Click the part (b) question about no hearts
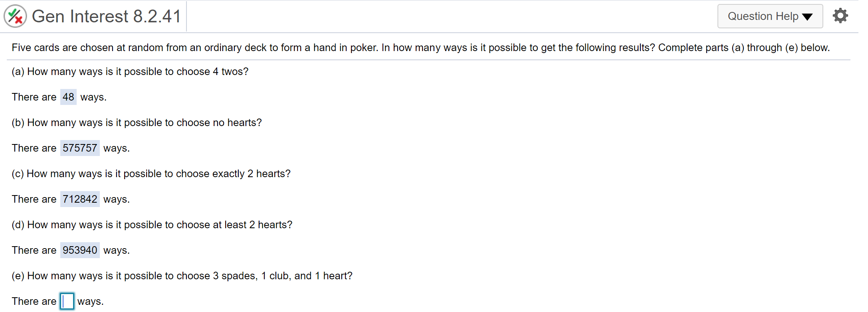Image resolution: width=868 pixels, height=312 pixels. [137, 122]
